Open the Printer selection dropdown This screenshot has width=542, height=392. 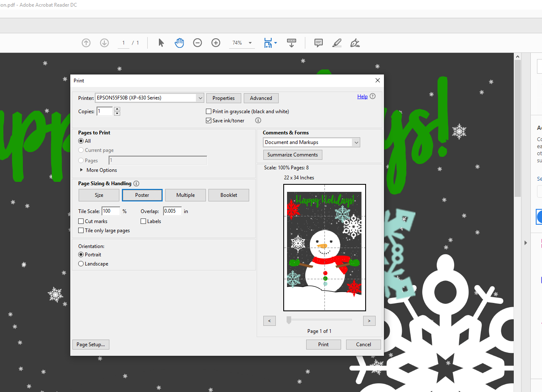200,98
